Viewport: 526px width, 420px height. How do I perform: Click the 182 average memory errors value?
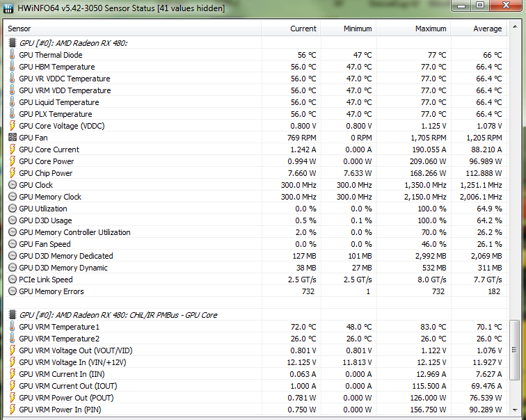pyautogui.click(x=494, y=291)
